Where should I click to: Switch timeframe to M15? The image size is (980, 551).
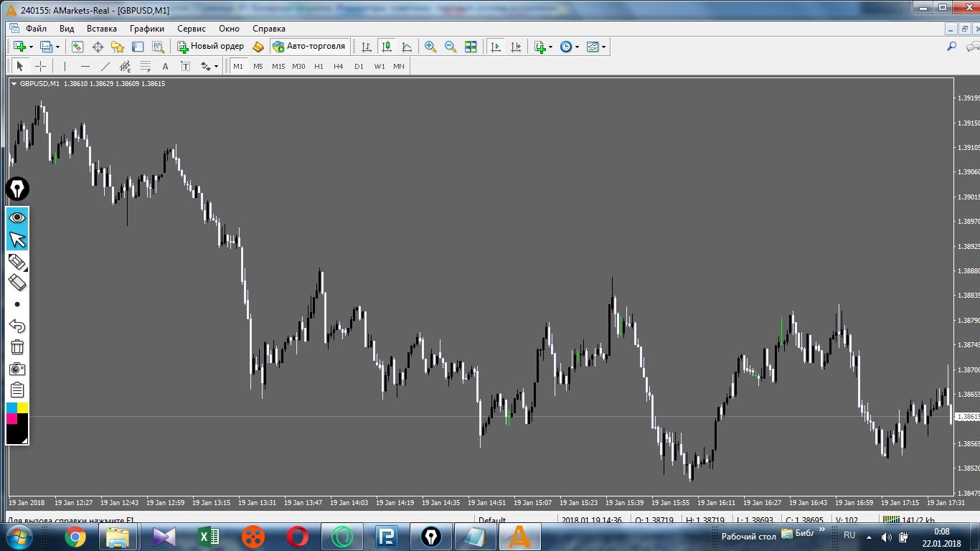pyautogui.click(x=278, y=66)
